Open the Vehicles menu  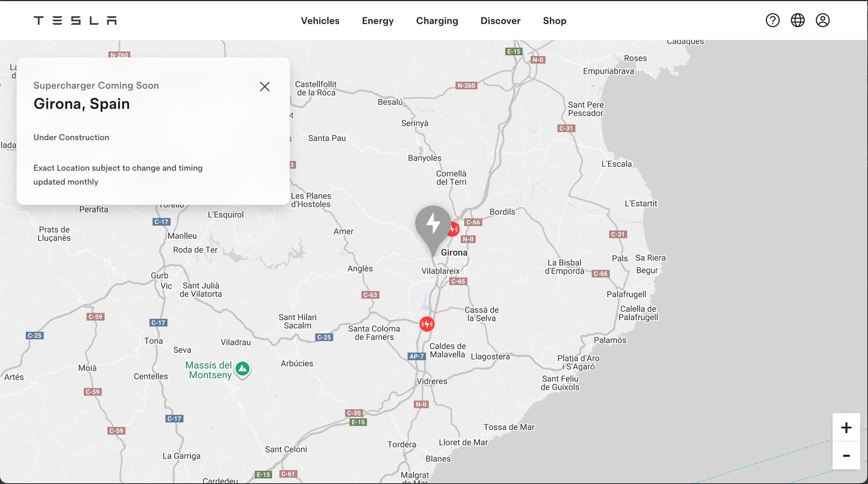320,21
